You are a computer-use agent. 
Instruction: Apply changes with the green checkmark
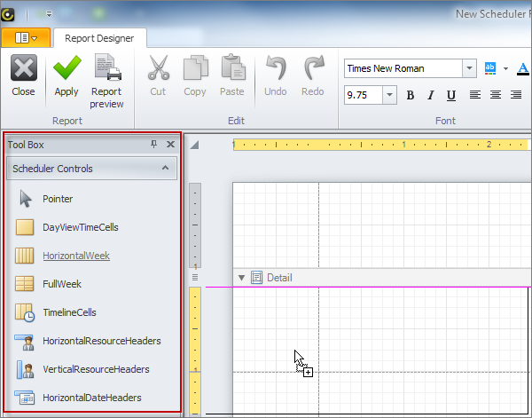tap(66, 75)
